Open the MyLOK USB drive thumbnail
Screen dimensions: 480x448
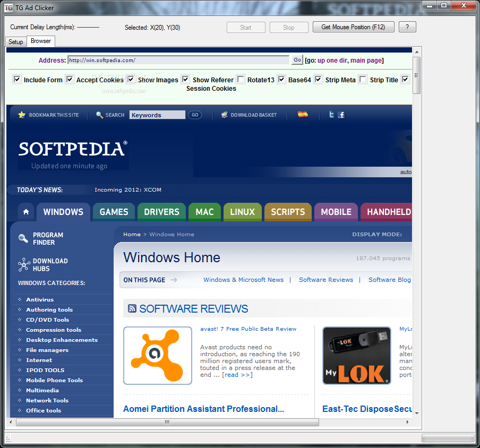pyautogui.click(x=357, y=355)
